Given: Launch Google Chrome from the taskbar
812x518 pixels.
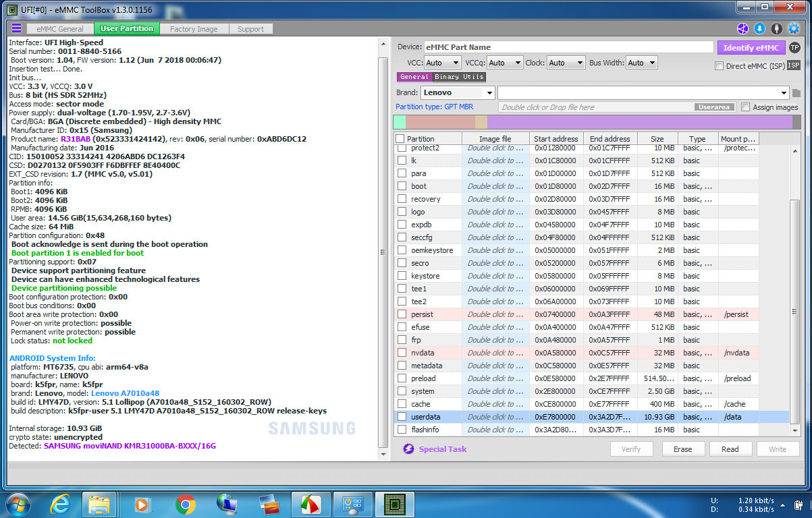Looking at the screenshot, I should [185, 504].
